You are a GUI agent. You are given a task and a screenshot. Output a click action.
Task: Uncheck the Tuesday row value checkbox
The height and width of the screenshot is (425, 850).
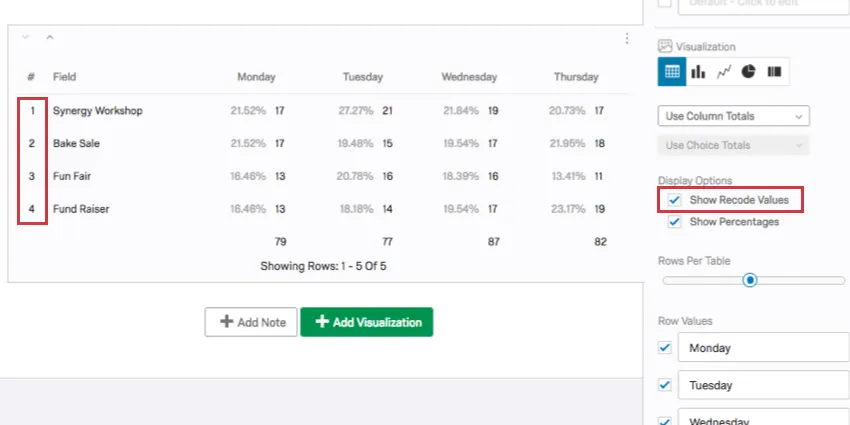(664, 385)
